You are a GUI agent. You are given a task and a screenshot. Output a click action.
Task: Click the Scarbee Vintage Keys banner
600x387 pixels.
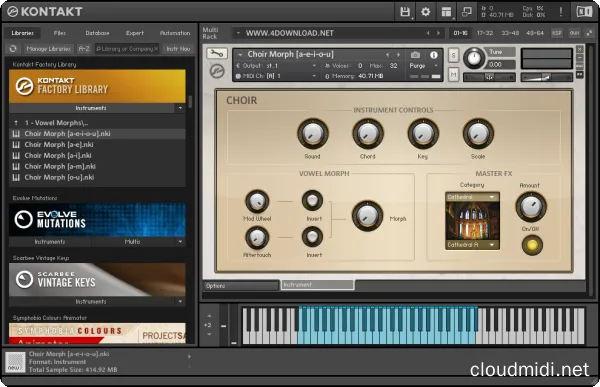(x=97, y=279)
